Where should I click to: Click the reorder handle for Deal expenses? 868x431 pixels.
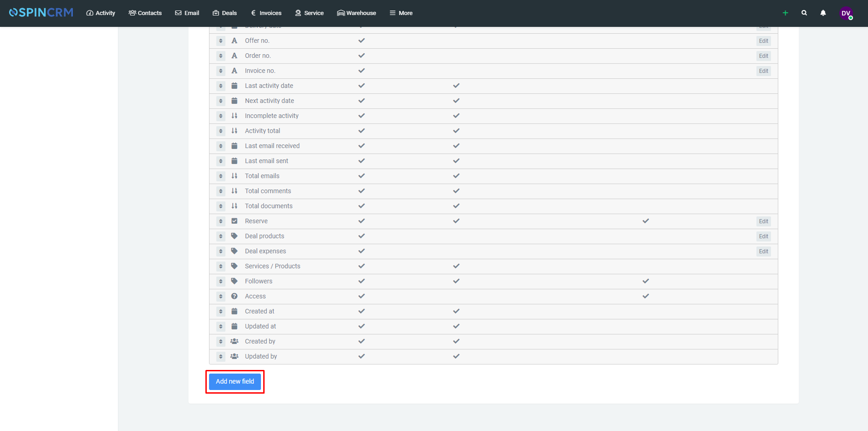[221, 251]
